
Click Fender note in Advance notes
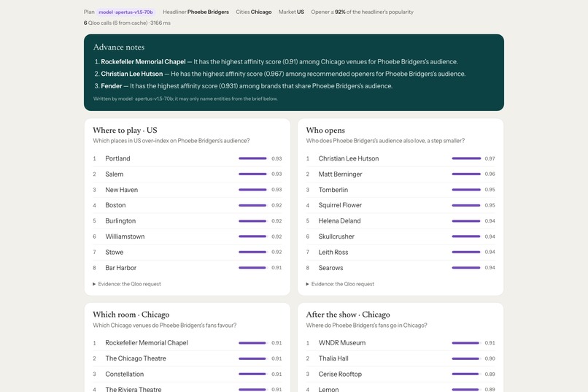coord(112,86)
